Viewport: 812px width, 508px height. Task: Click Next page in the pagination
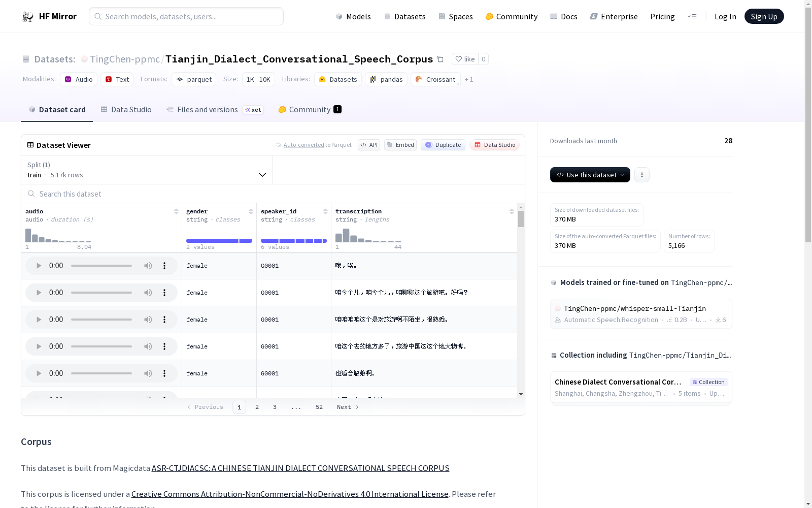(x=348, y=407)
